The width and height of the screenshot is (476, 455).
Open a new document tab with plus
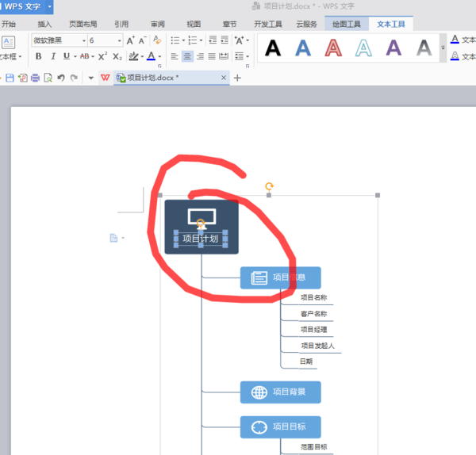pyautogui.click(x=237, y=78)
